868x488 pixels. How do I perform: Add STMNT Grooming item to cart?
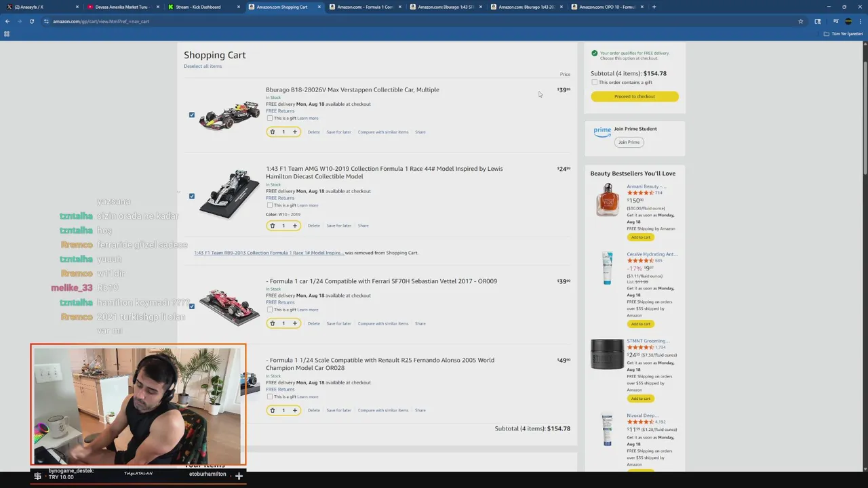coord(640,398)
